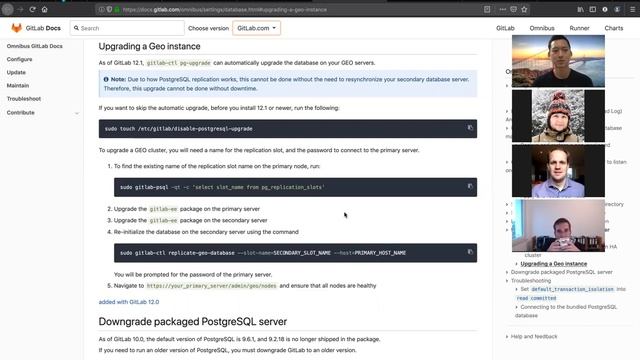
Task: Click the docs Search field
Action: tap(127, 28)
